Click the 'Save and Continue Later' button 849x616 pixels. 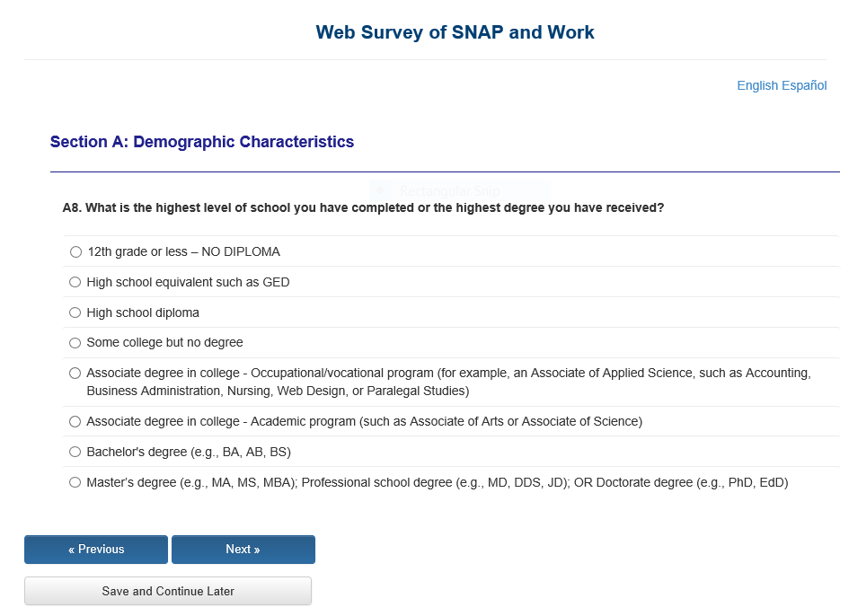pos(168,592)
